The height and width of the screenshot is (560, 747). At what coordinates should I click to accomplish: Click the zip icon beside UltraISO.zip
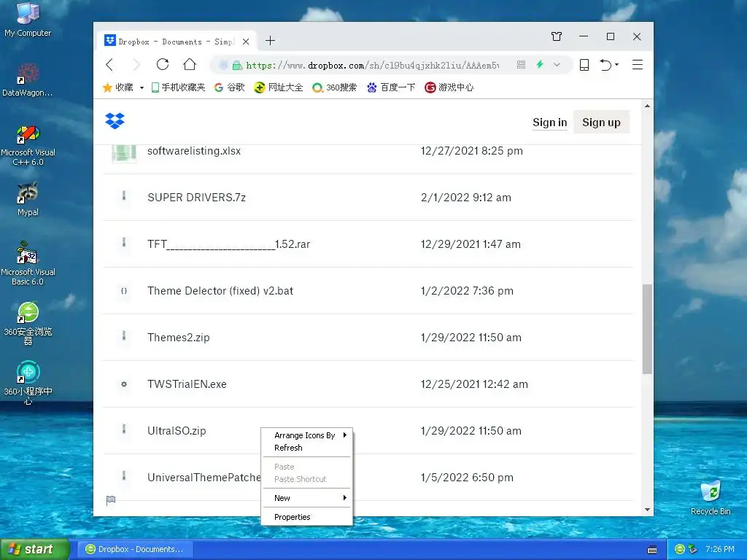(x=124, y=429)
